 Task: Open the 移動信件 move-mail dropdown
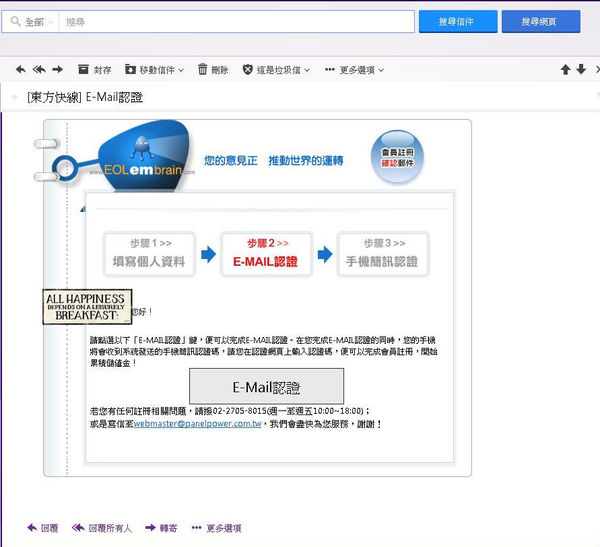153,70
